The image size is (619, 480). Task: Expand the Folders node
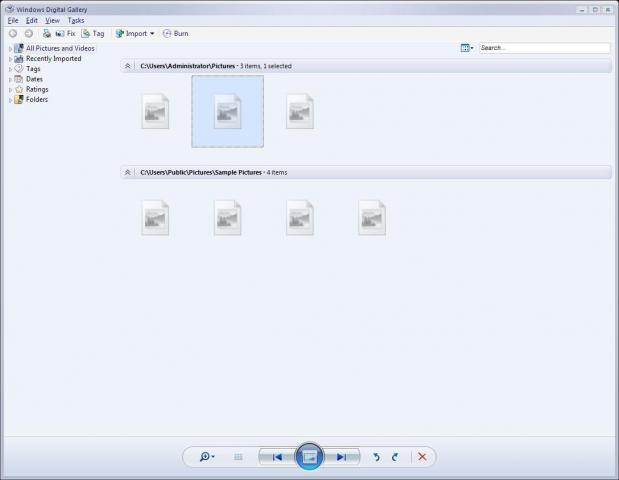[10, 100]
